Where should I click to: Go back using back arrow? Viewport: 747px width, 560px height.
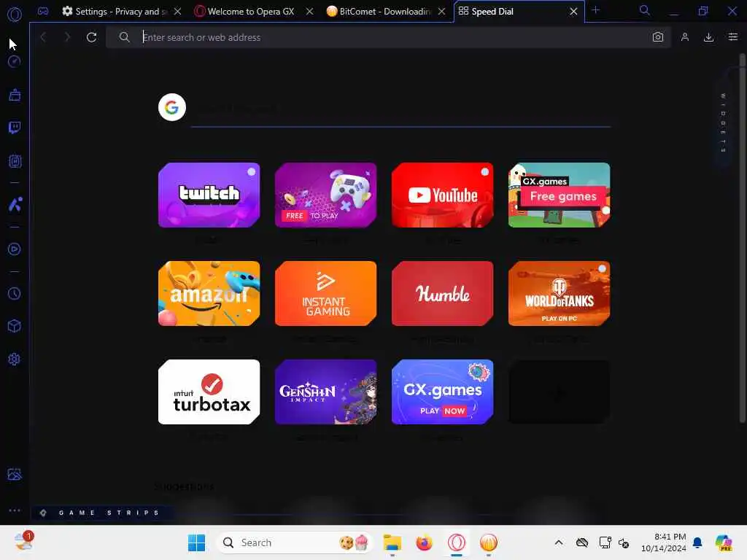coord(43,37)
